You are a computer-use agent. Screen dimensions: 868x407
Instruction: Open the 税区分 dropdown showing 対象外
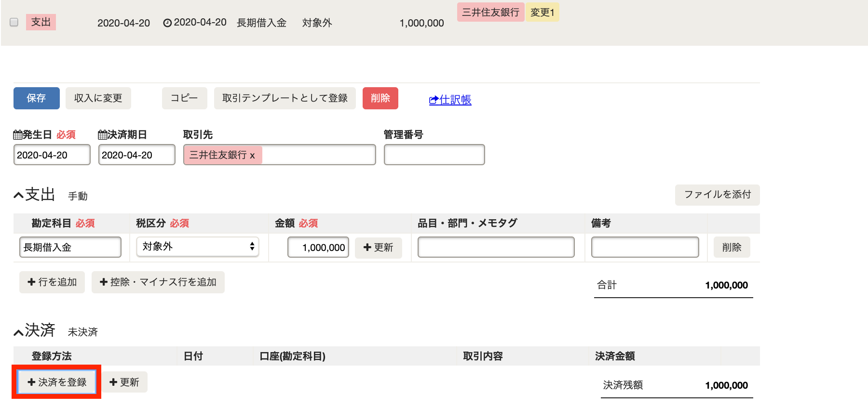[x=198, y=247]
